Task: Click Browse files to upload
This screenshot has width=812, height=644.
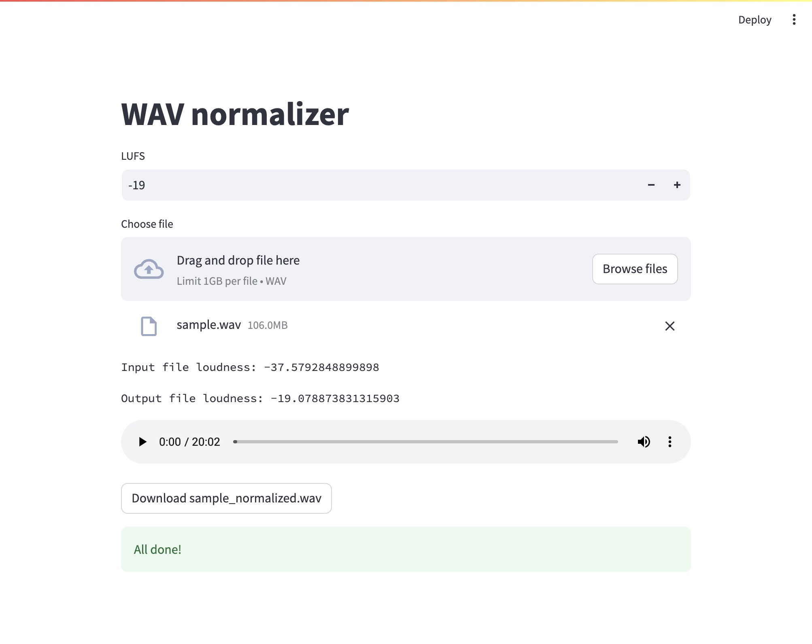Action: pyautogui.click(x=635, y=269)
